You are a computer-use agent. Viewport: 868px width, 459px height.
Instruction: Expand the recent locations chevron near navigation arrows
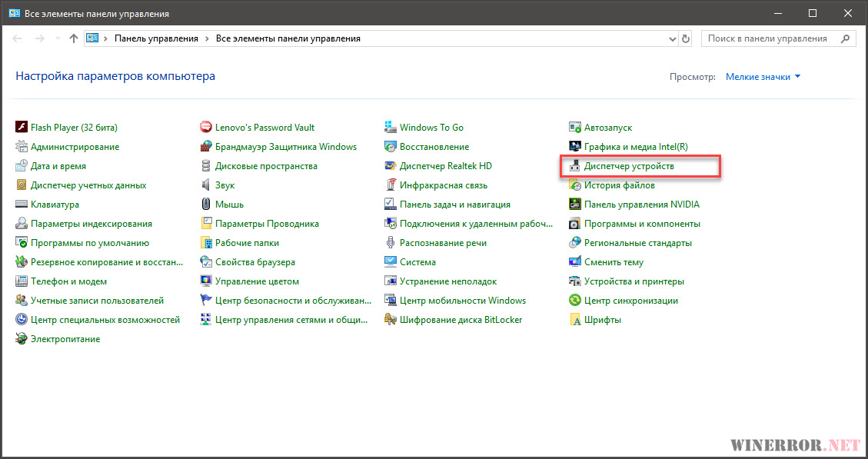point(57,38)
